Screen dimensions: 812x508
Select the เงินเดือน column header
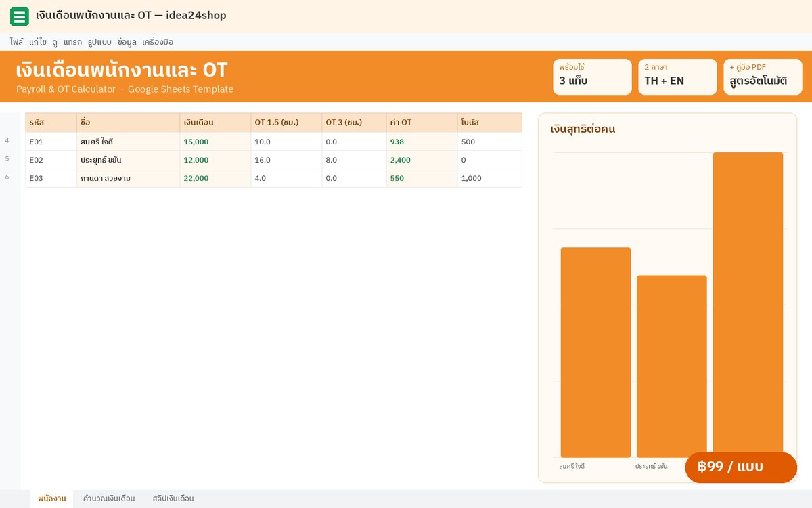[215, 123]
